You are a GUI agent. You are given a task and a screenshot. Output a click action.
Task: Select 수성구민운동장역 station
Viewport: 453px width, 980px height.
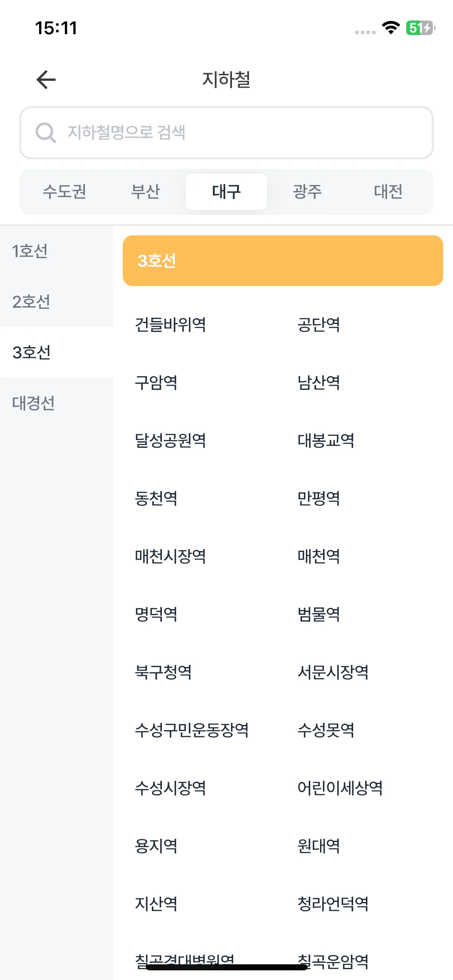[x=192, y=730]
